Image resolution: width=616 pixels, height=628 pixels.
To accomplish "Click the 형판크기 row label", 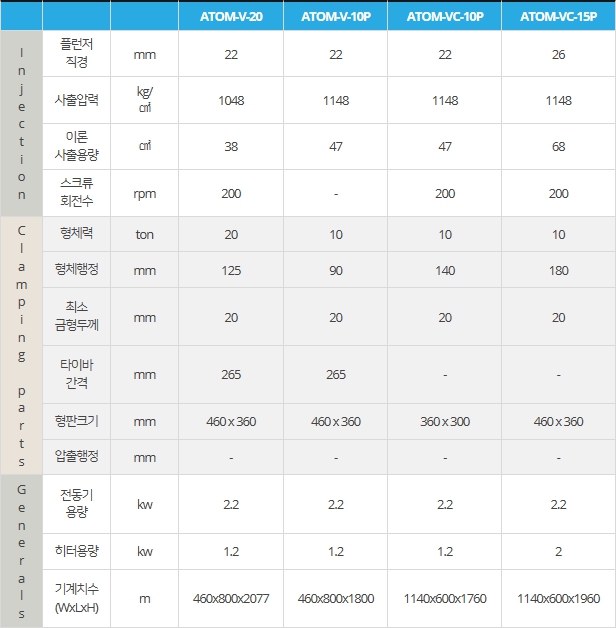I will (x=76, y=421).
